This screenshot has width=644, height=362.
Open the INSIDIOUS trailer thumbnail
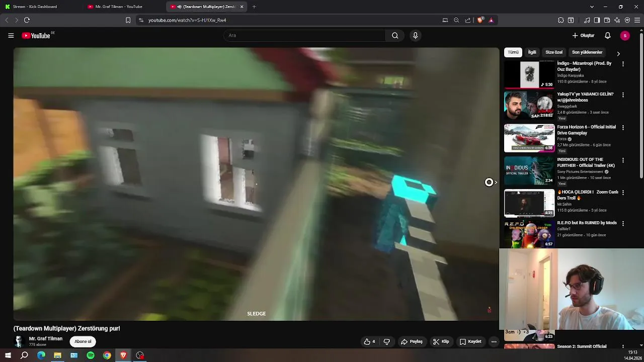529,170
